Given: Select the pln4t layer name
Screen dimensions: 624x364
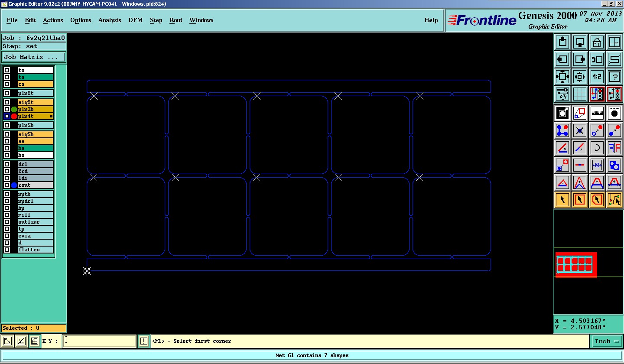Looking at the screenshot, I should click(x=36, y=116).
